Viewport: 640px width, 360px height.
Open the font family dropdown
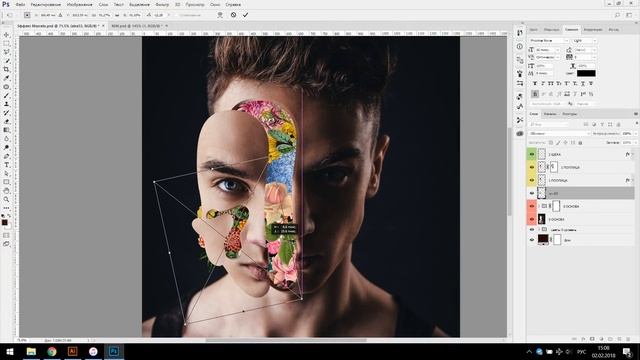click(x=549, y=41)
